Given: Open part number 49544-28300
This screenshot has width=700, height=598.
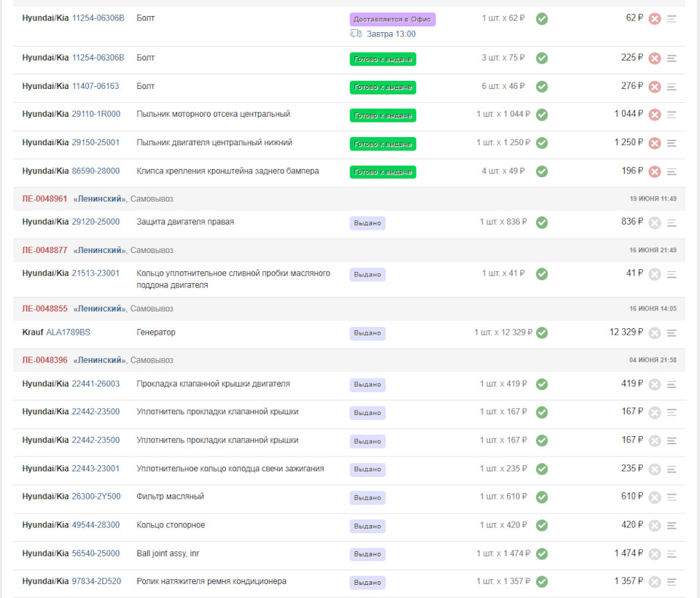Looking at the screenshot, I should pos(96,525).
